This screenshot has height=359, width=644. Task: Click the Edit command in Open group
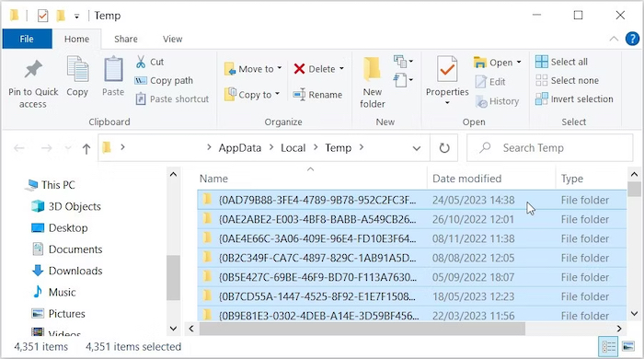coord(490,82)
